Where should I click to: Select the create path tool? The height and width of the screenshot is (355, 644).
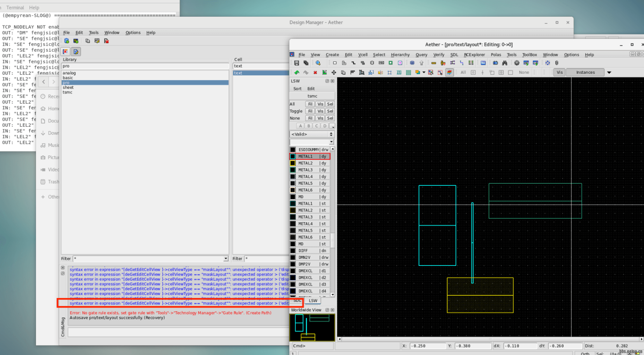click(353, 63)
